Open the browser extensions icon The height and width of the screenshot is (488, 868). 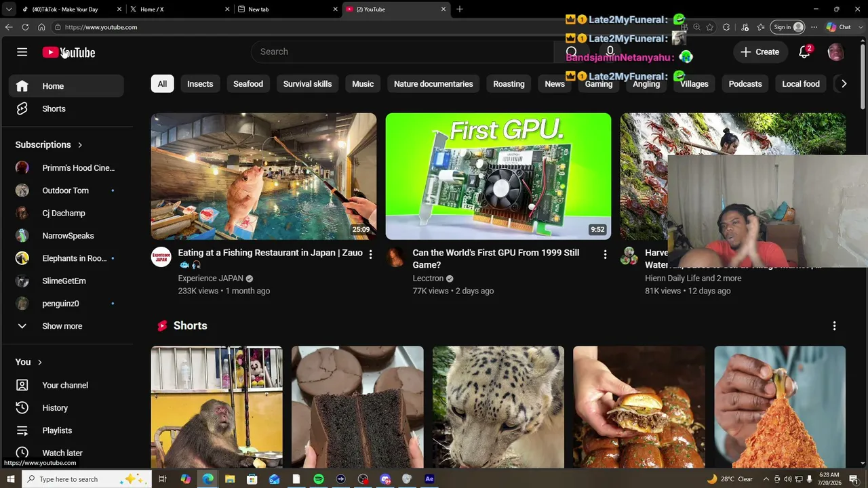726,27
